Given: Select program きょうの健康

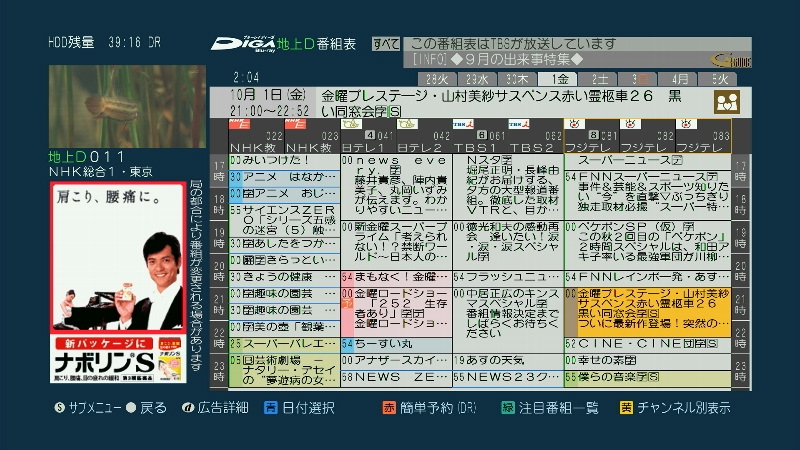Looking at the screenshot, I should pos(284,277).
